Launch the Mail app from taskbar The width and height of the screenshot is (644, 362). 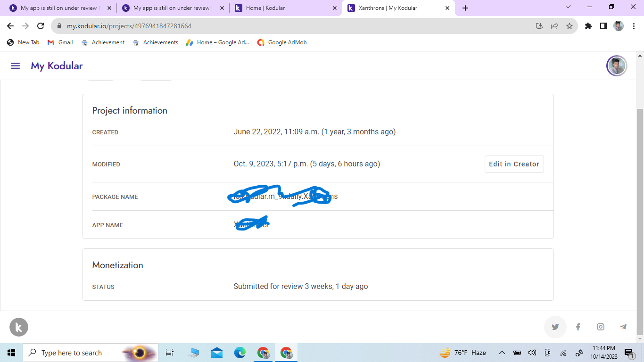click(217, 353)
